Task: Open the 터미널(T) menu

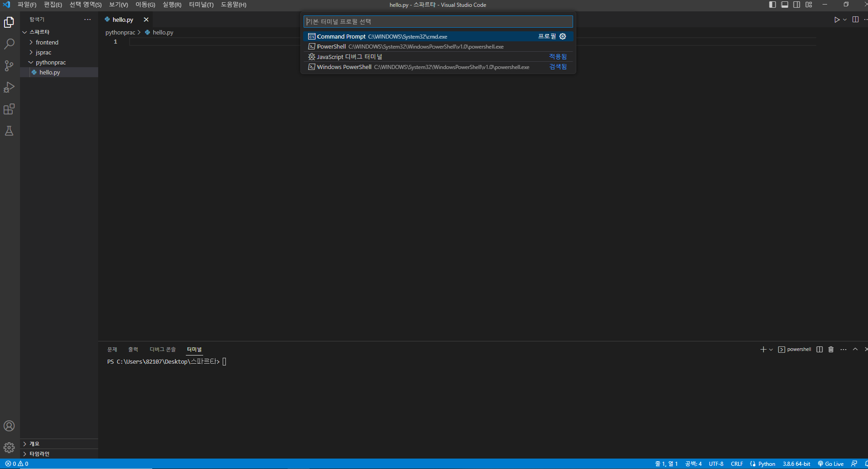Action: (201, 5)
